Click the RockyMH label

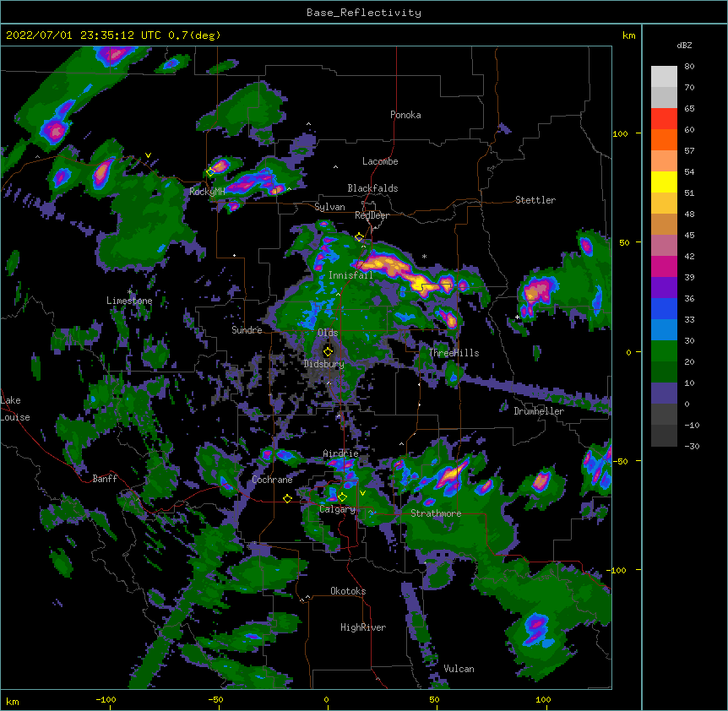207,192
